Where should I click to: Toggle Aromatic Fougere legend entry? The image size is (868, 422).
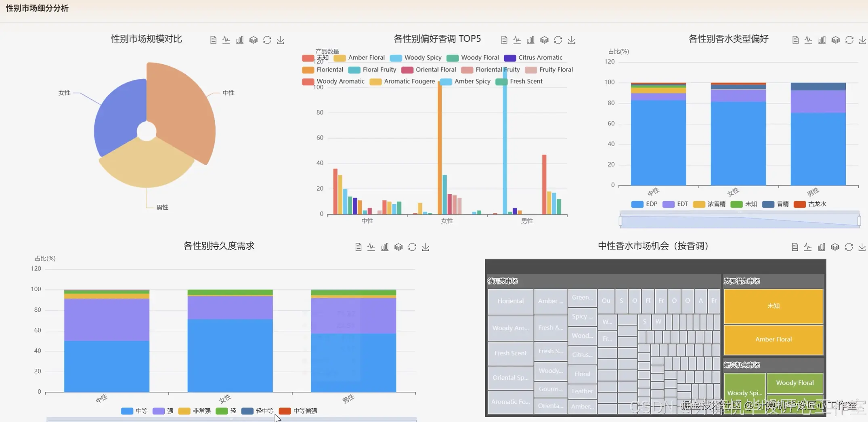coord(403,82)
